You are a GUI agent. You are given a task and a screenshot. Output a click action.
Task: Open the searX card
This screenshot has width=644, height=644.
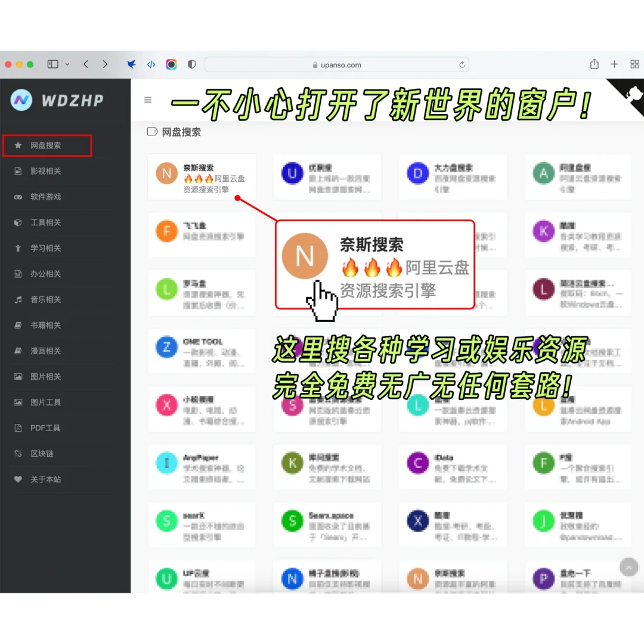pyautogui.click(x=202, y=525)
